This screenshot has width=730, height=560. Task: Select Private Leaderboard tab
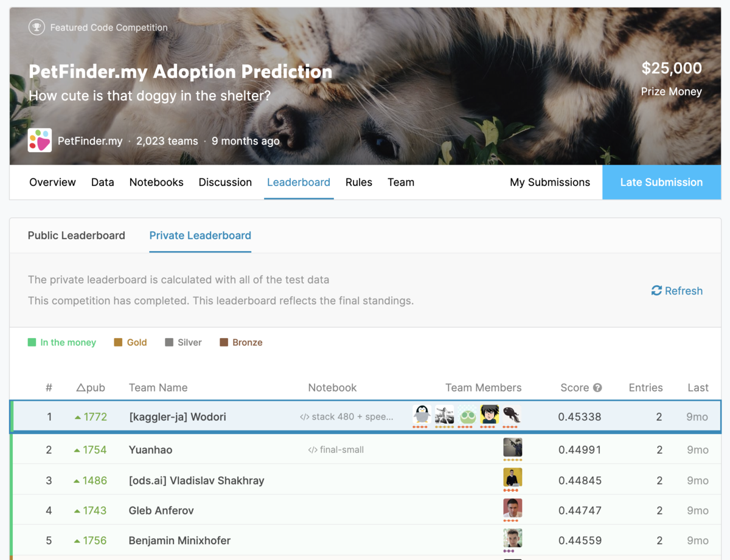tap(200, 235)
